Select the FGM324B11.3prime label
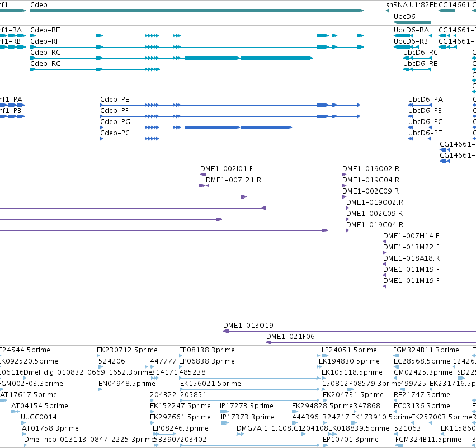The image size is (476, 448). click(426, 350)
